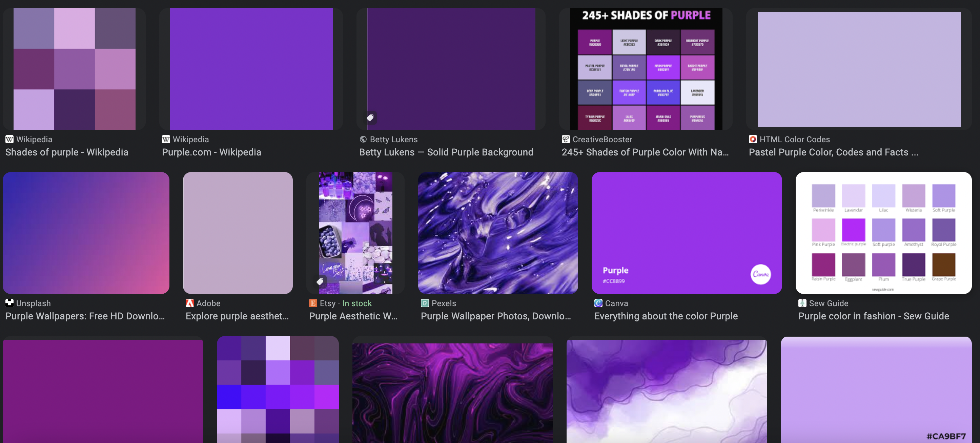Click the Unsplash source favicon
The width and height of the screenshot is (980, 443).
[9, 303]
